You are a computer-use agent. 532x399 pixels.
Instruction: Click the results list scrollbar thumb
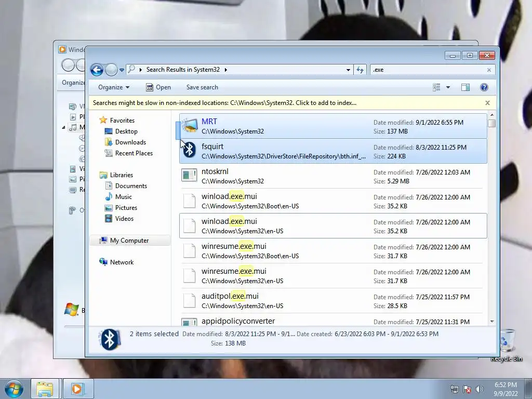(x=491, y=124)
